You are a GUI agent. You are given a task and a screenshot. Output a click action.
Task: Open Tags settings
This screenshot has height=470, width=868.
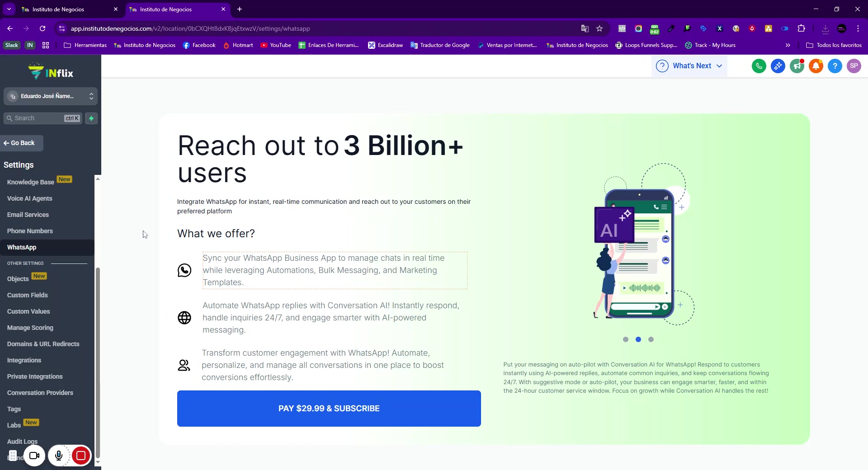pyautogui.click(x=14, y=409)
